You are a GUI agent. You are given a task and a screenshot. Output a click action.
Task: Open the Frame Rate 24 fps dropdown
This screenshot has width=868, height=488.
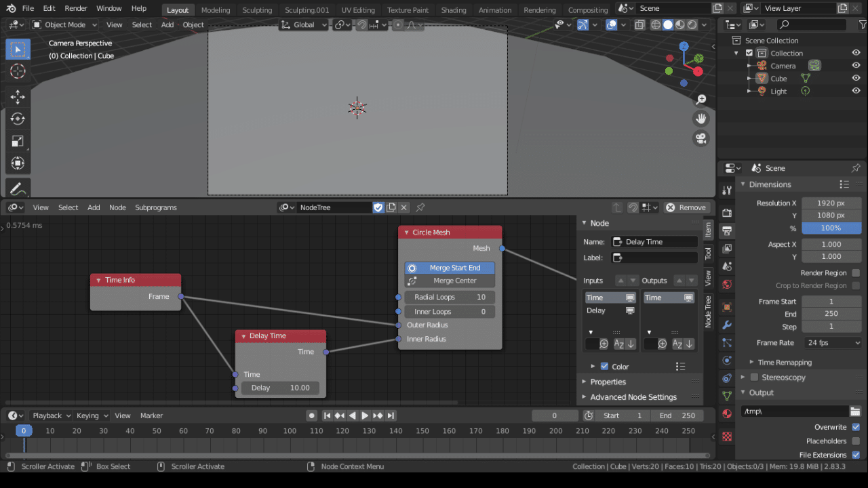[833, 343]
